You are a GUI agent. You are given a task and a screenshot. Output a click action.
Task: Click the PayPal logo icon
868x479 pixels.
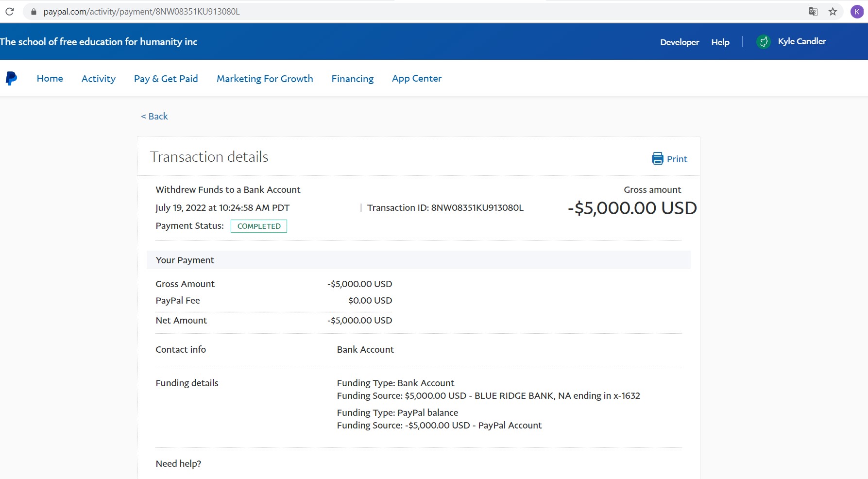(11, 78)
